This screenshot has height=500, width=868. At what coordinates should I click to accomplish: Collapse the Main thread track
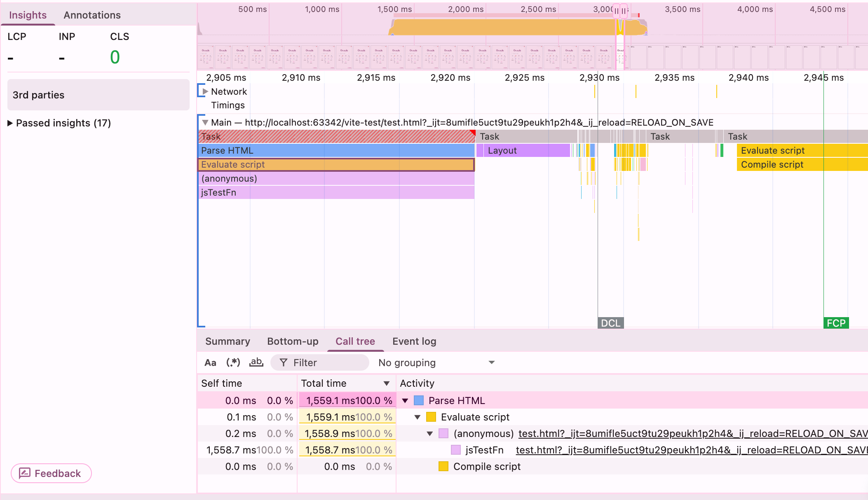pos(205,122)
